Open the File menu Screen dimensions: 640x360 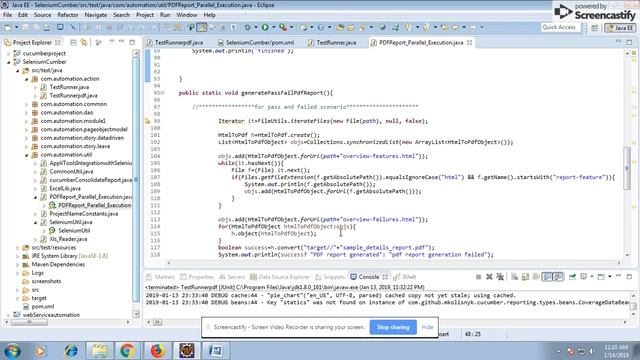pos(7,15)
